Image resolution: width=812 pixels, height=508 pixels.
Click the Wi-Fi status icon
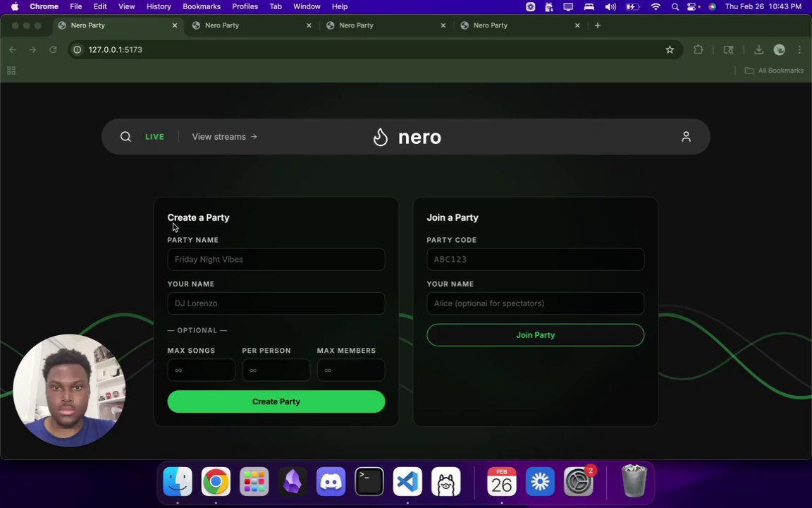point(656,7)
